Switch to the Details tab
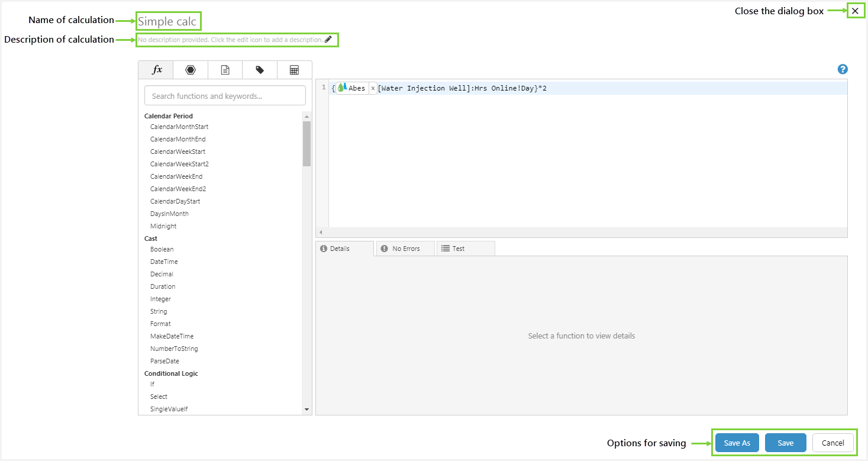The height and width of the screenshot is (461, 868). coord(344,249)
